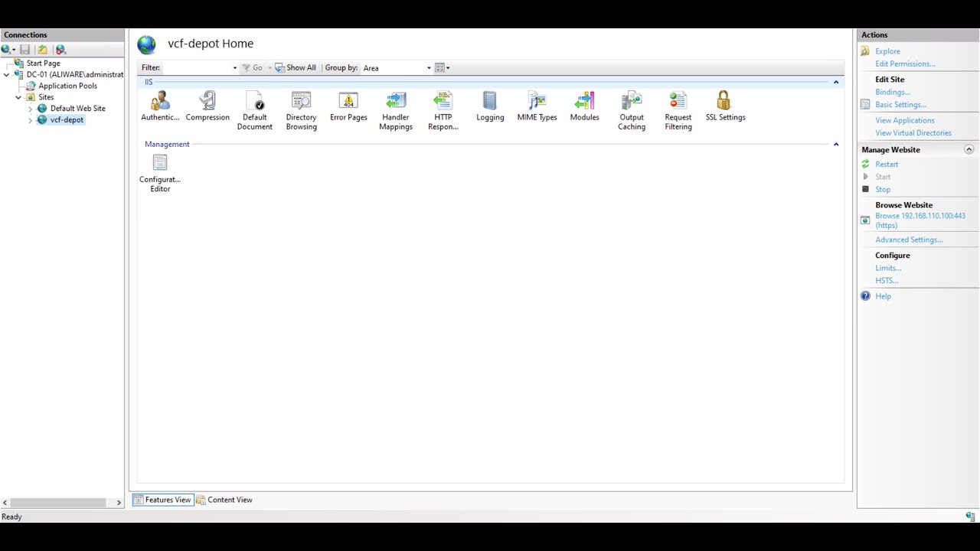Select Application Pools in tree
Image resolution: width=980 pixels, height=551 pixels.
coord(67,86)
